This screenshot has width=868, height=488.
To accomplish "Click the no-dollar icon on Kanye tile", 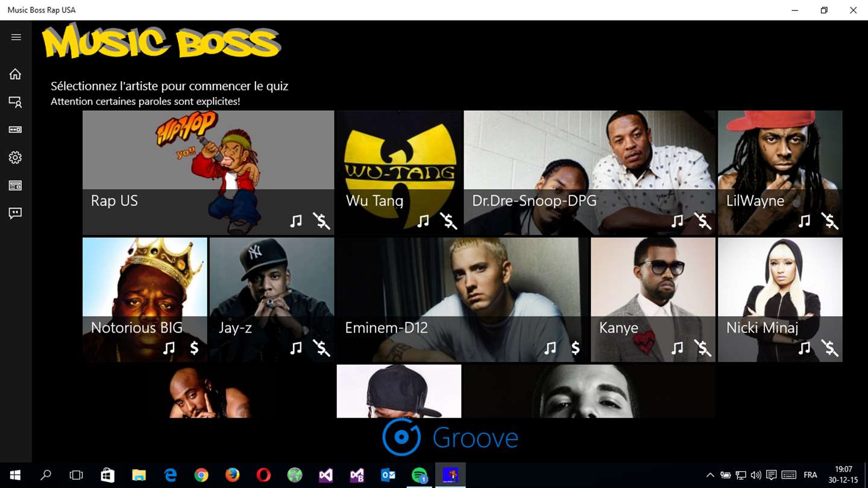I will 703,348.
